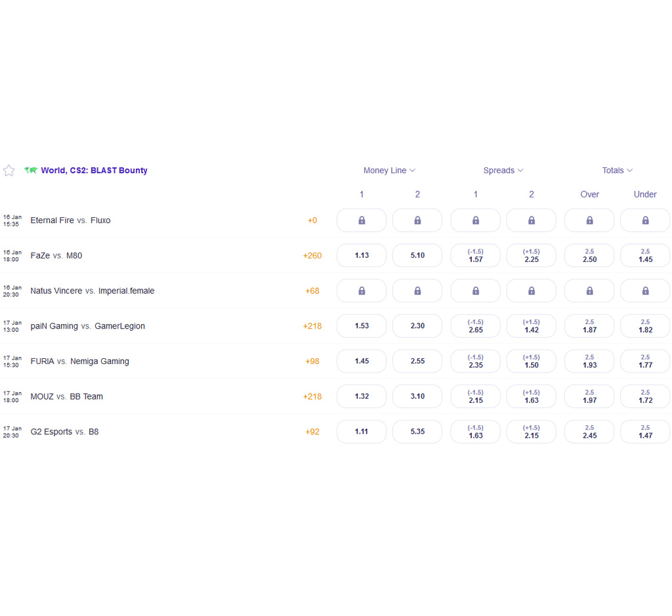Select FURIA -1.5 spread at 2.35
Viewport: 672px width, 616px height.
click(475, 361)
